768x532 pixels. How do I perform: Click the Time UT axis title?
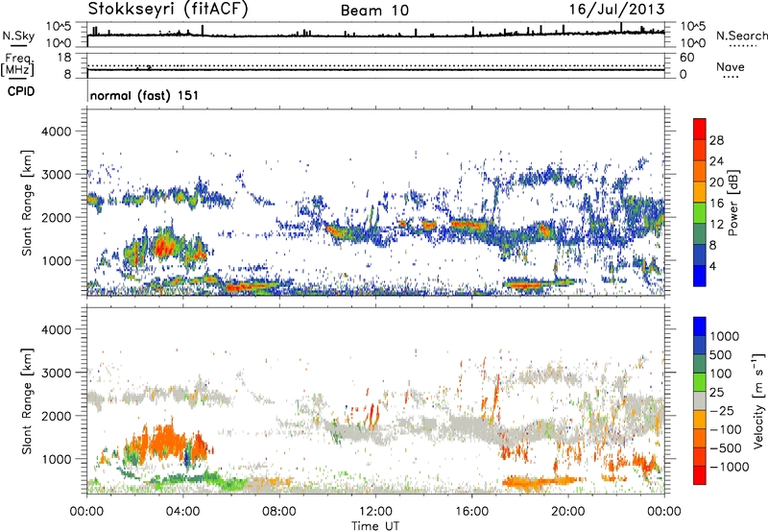pyautogui.click(x=375, y=526)
